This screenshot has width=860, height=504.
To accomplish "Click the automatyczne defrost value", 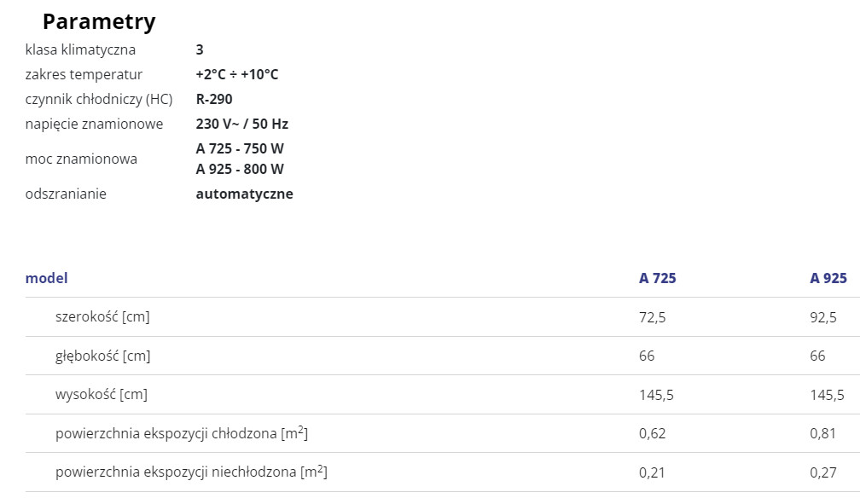I will tap(244, 194).
